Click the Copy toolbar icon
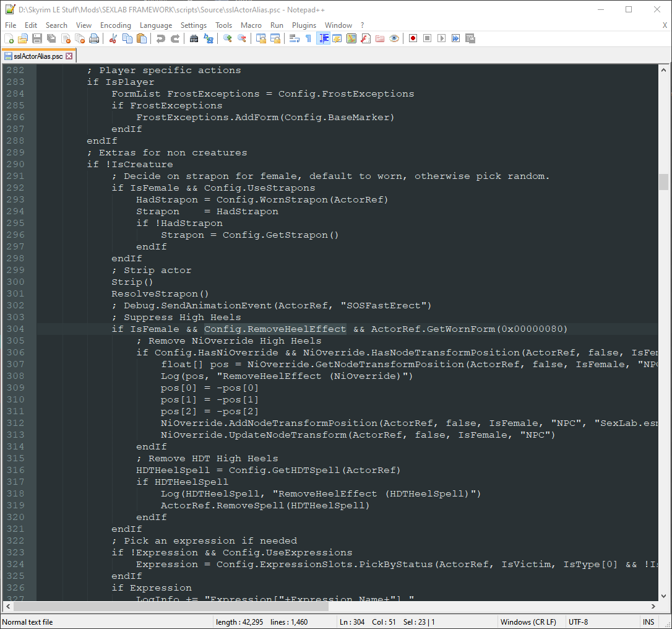Viewport: 672px width, 629px height. click(127, 38)
